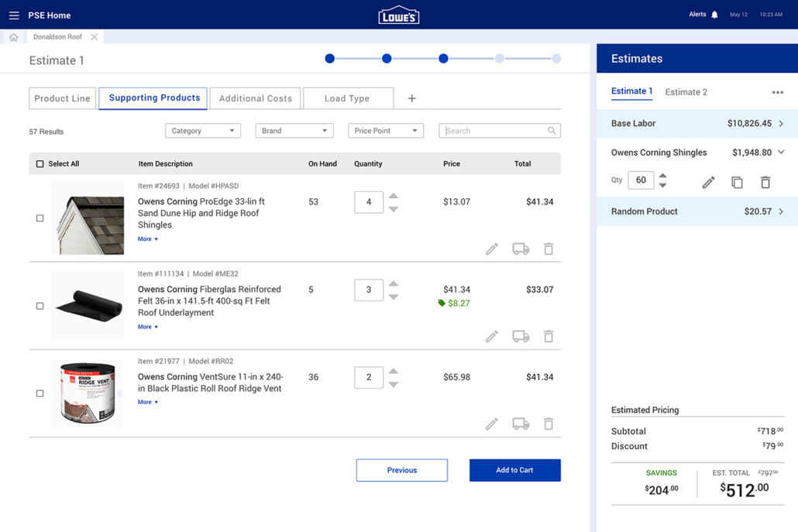
Task: Open the Estimates more options ellipsis
Action: tap(778, 93)
